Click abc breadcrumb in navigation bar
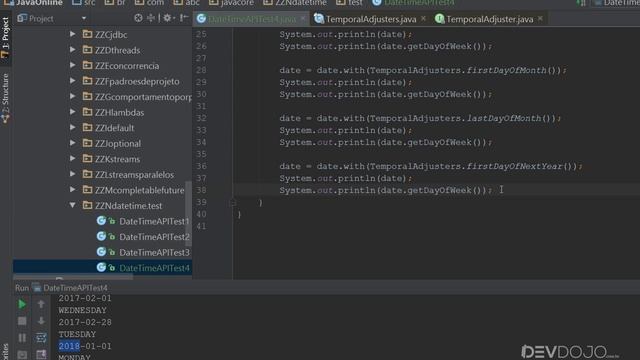Image resolution: width=640 pixels, height=360 pixels. [x=187, y=3]
